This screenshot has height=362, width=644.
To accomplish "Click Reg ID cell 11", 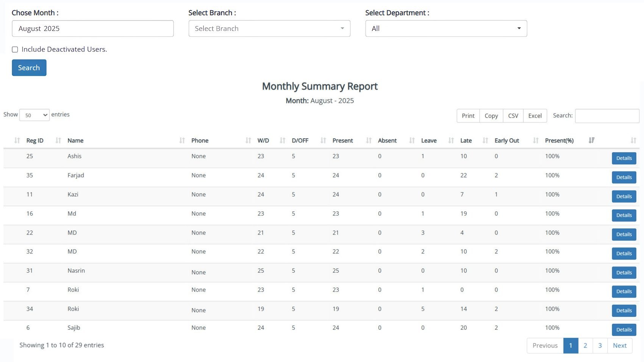I will (x=30, y=195).
